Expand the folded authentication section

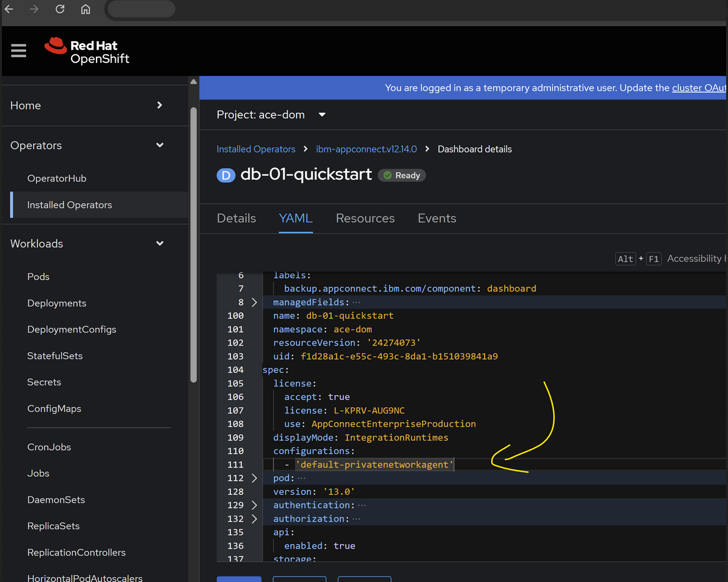point(254,505)
